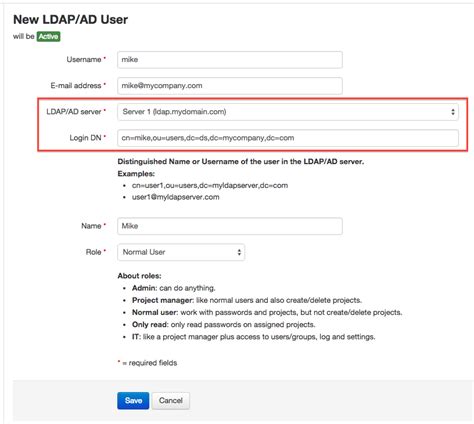Open the Role dropdown showing Normal User
474x424 pixels.
tap(181, 252)
